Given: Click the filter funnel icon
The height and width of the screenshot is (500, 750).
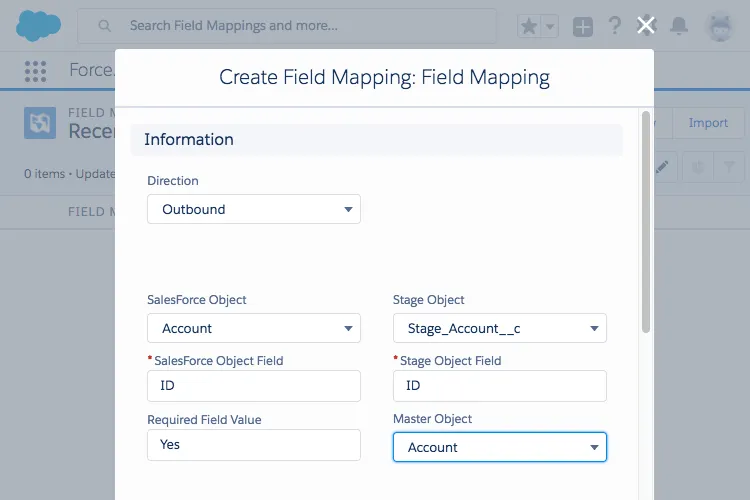Looking at the screenshot, I should click(x=729, y=167).
